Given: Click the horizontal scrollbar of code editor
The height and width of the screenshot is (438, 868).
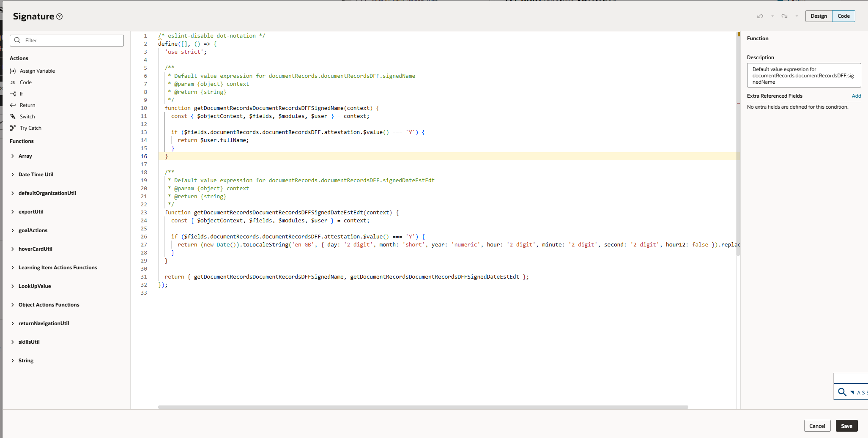Looking at the screenshot, I should (423, 407).
